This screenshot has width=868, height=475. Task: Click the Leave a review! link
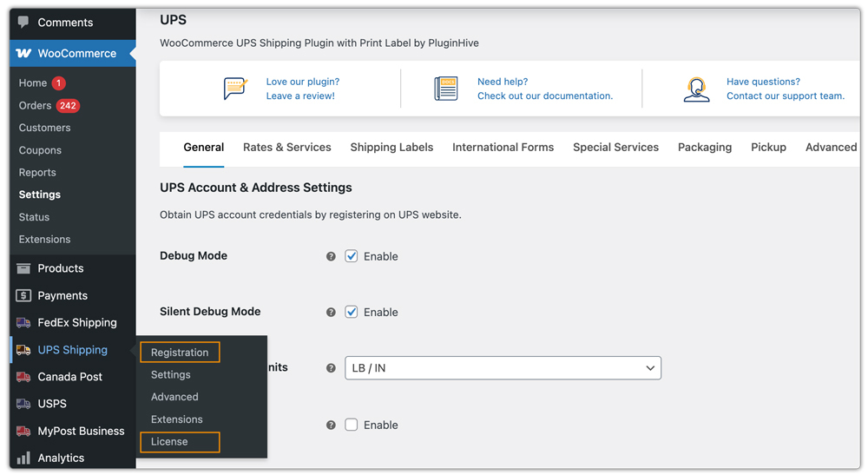(x=300, y=96)
